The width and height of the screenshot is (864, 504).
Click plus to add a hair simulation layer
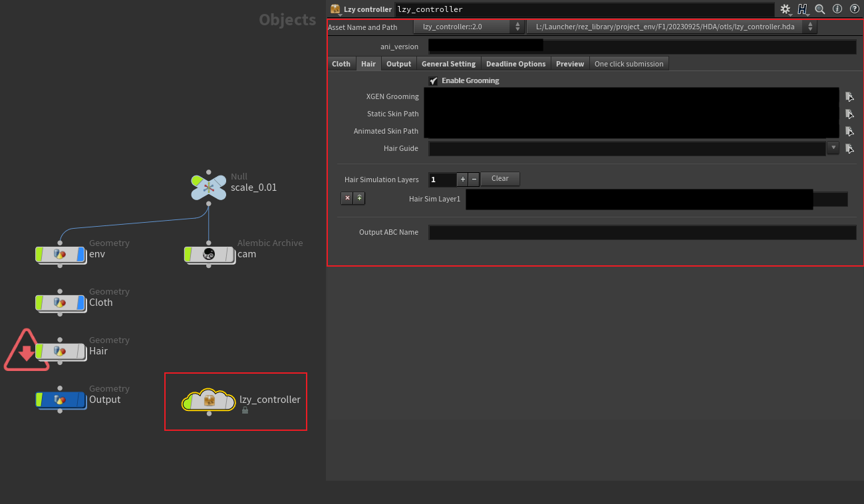click(463, 179)
